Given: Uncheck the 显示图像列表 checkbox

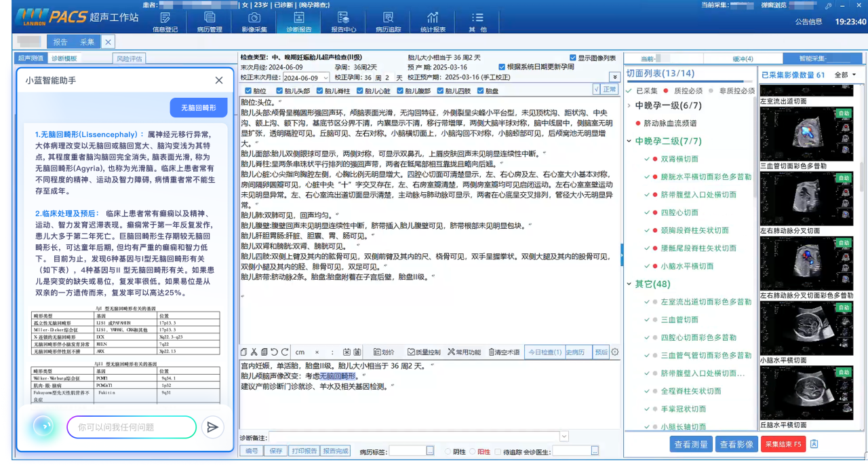Looking at the screenshot, I should (574, 58).
